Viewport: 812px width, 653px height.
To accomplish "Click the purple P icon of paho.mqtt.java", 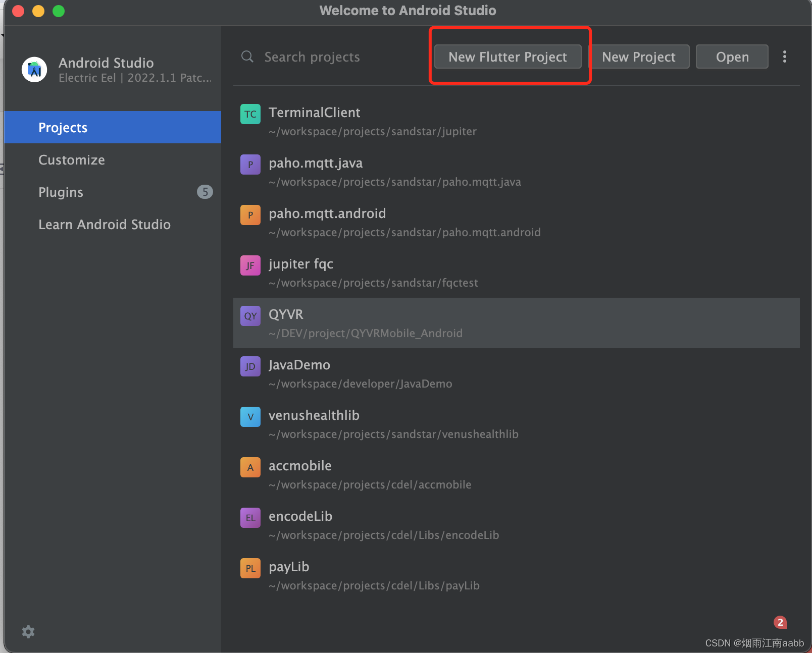I will (x=250, y=165).
